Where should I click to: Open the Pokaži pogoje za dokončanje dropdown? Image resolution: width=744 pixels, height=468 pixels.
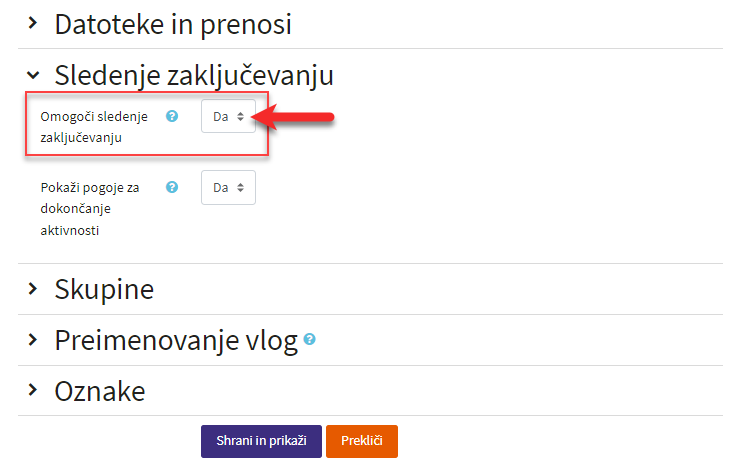(228, 187)
